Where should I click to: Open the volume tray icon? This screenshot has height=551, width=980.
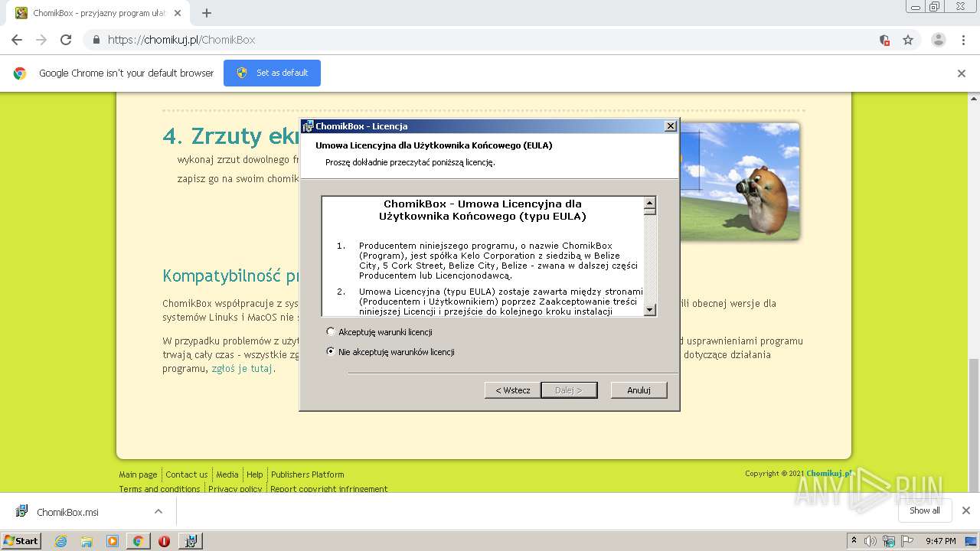[x=871, y=541]
